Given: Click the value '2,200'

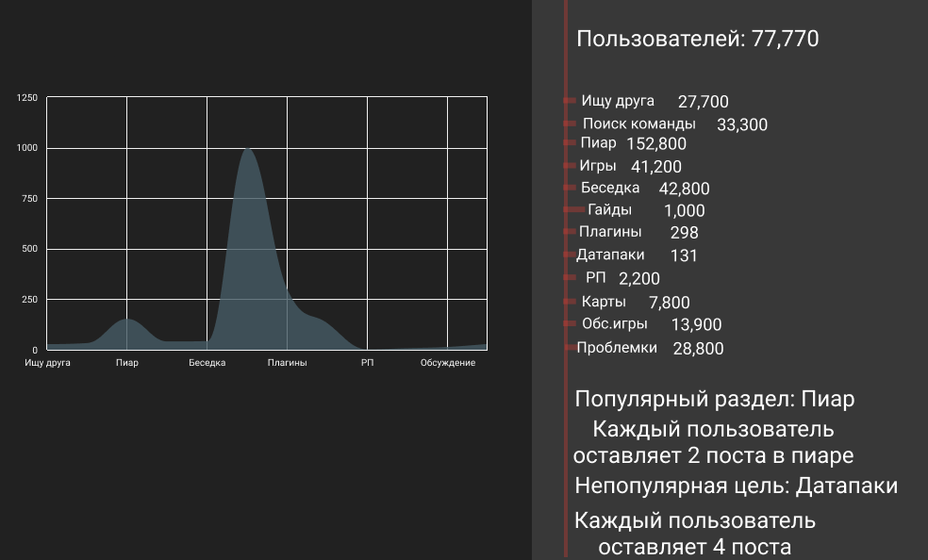Looking at the screenshot, I should pyautogui.click(x=639, y=278).
